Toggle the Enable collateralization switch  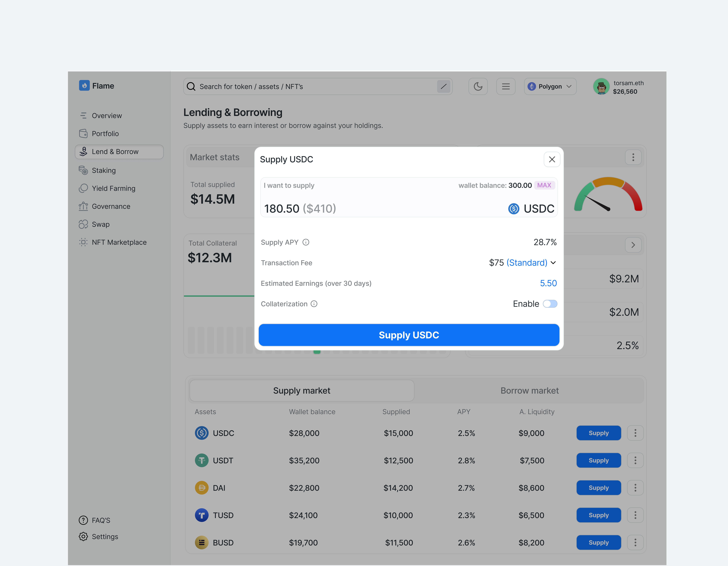[550, 304]
